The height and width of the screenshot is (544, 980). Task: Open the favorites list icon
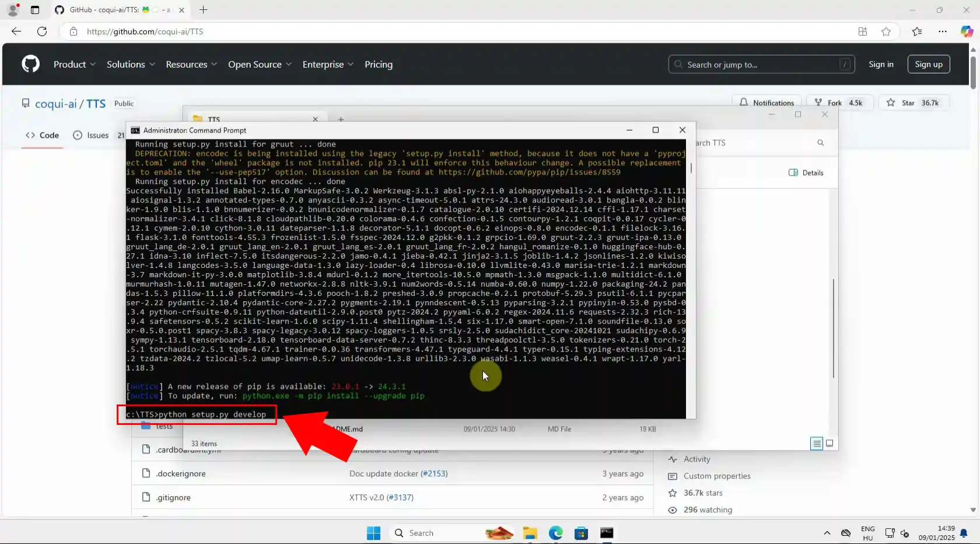click(917, 32)
